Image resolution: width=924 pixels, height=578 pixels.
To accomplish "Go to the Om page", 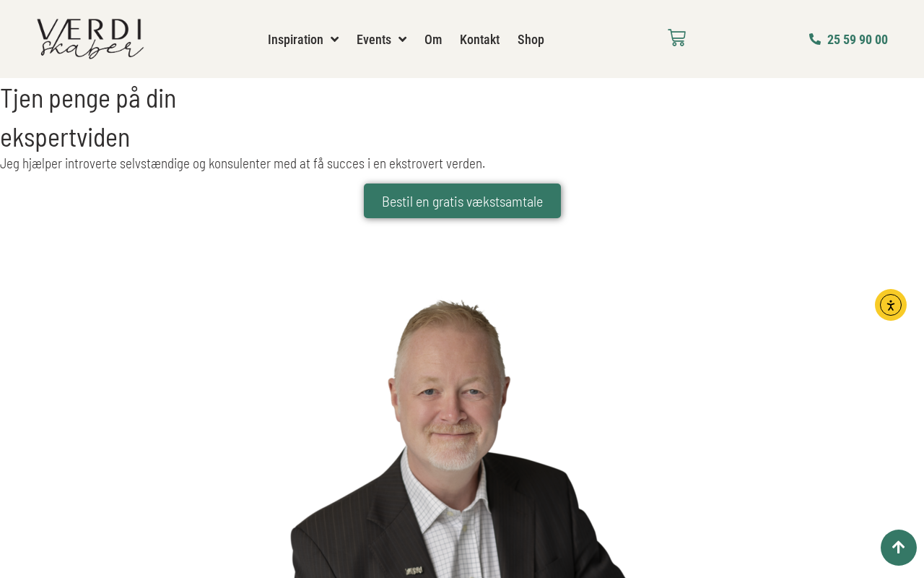I will 433,39.
